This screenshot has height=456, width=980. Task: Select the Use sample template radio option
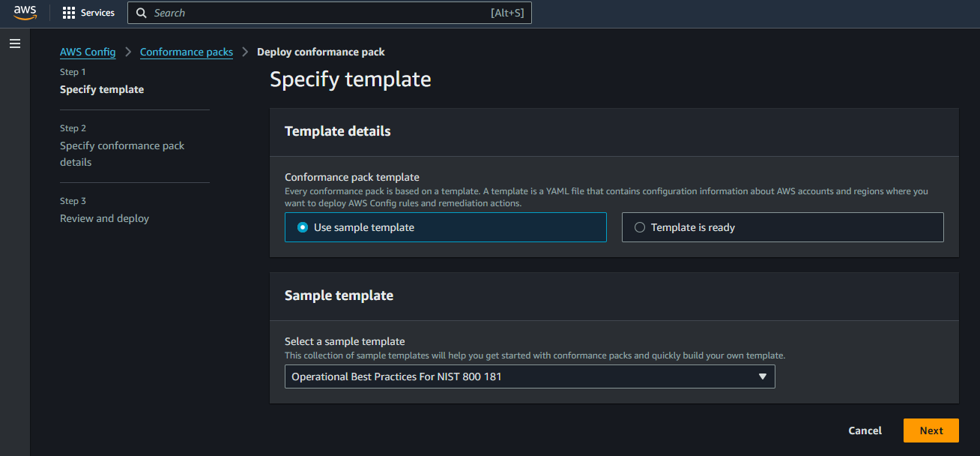[303, 227]
